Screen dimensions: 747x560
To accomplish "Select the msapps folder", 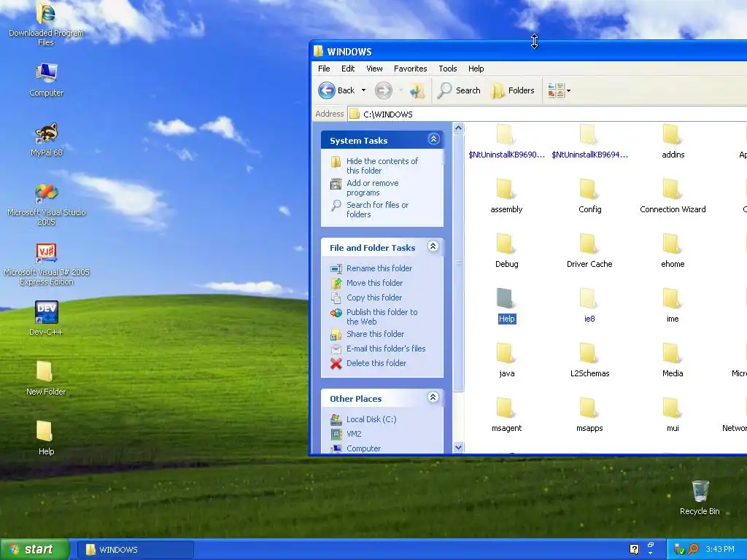I will 589,415.
